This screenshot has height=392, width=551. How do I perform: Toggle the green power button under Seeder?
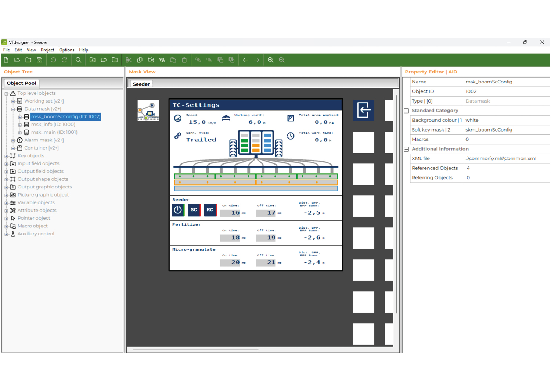pyautogui.click(x=178, y=210)
